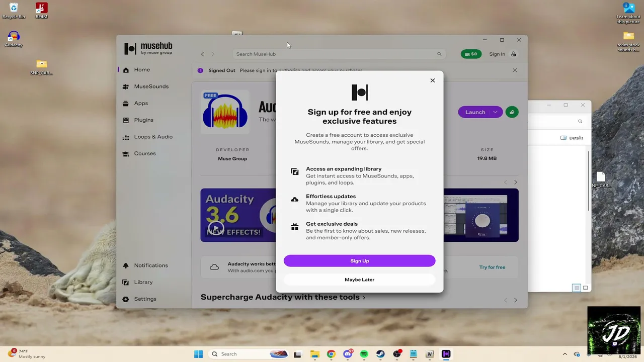Select the redm stock sounds folder on desktop
The width and height of the screenshot is (644, 362).
[628, 42]
